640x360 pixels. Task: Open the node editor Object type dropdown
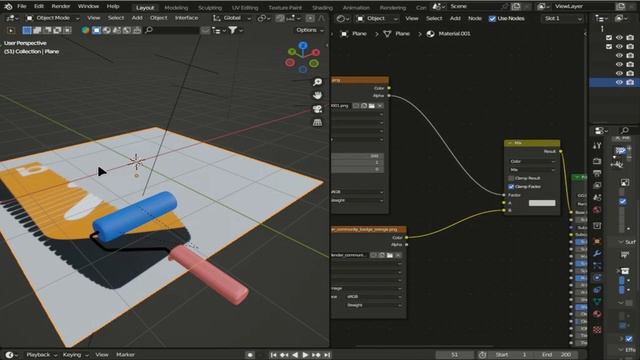[x=377, y=18]
